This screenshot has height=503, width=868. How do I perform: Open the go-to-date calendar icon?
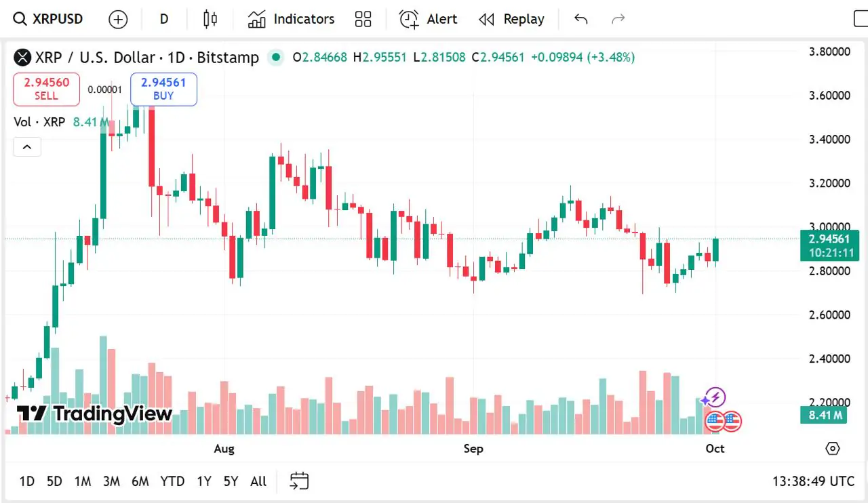(299, 481)
